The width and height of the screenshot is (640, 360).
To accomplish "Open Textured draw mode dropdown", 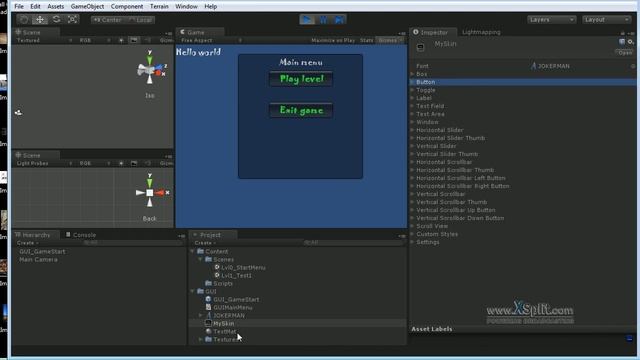I will click(x=44, y=40).
